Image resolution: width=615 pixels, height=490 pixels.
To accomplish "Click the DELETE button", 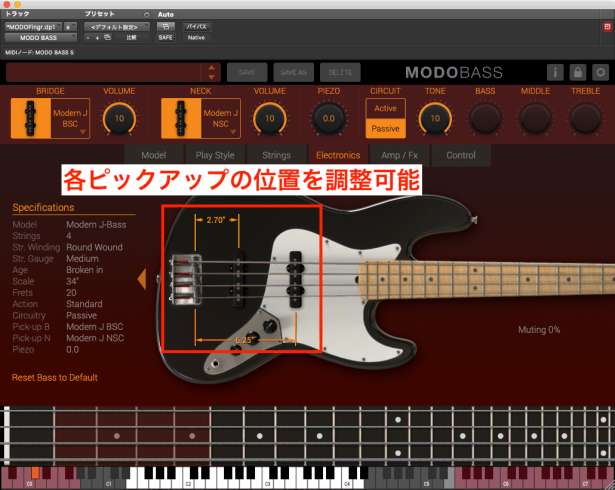I will point(340,72).
